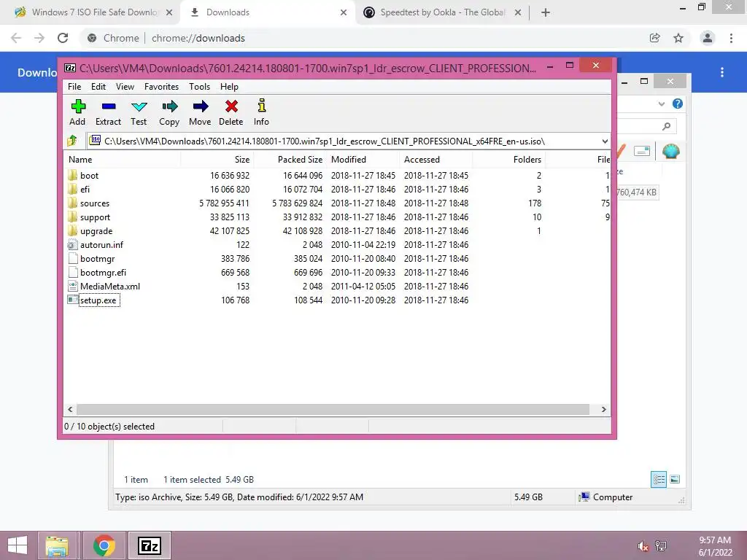Open Chrome three-dot menu
747x560 pixels.
pyautogui.click(x=731, y=38)
